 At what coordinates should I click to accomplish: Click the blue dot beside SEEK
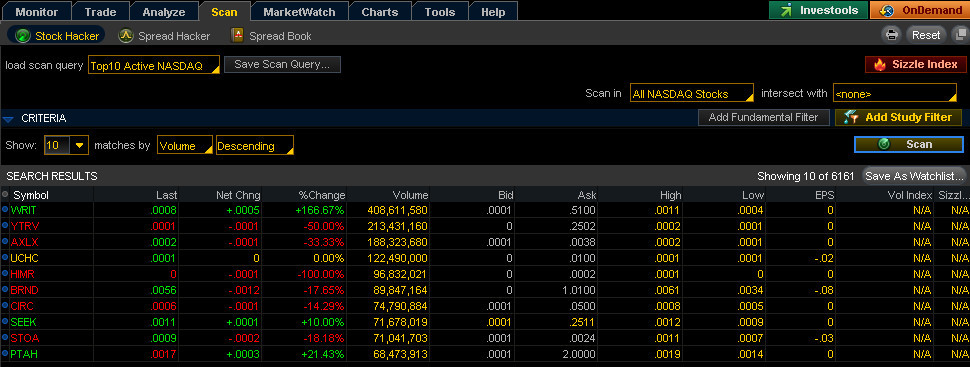click(6, 322)
